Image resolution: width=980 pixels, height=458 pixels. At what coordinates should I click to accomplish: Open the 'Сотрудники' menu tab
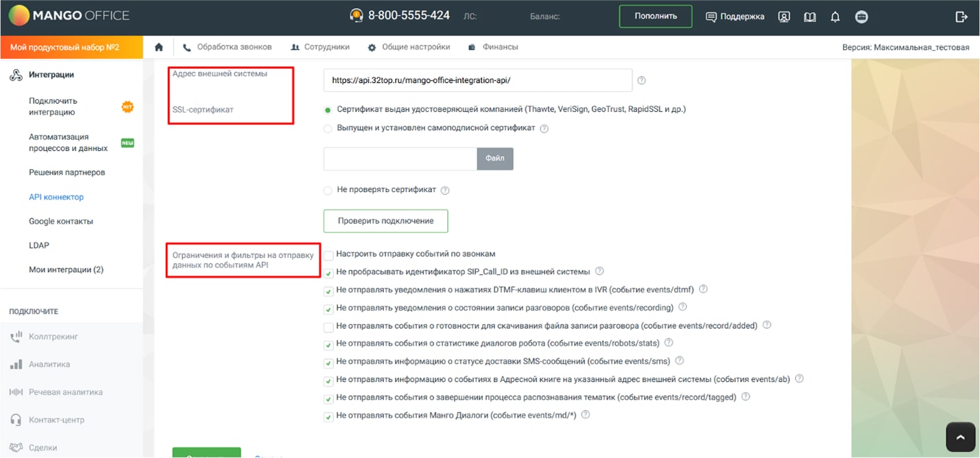[x=320, y=47]
